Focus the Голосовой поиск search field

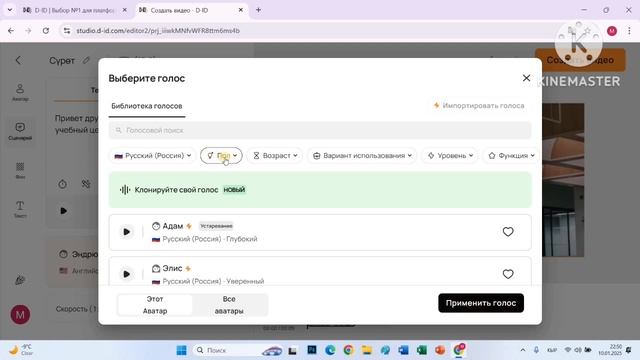click(320, 130)
